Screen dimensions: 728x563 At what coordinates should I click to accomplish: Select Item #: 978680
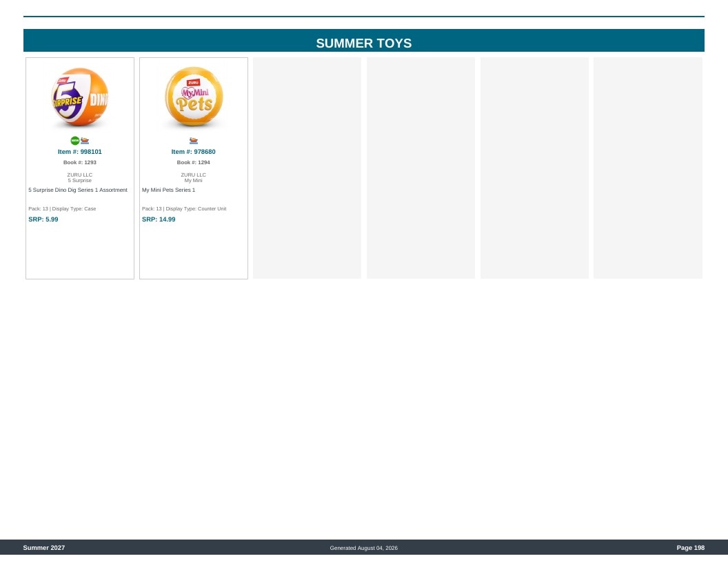tap(194, 152)
